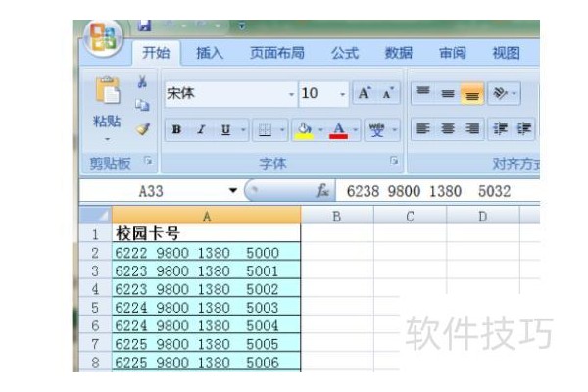588x392 pixels.
Task: Open the 剪贴板 dialog launcher
Action: click(x=148, y=161)
